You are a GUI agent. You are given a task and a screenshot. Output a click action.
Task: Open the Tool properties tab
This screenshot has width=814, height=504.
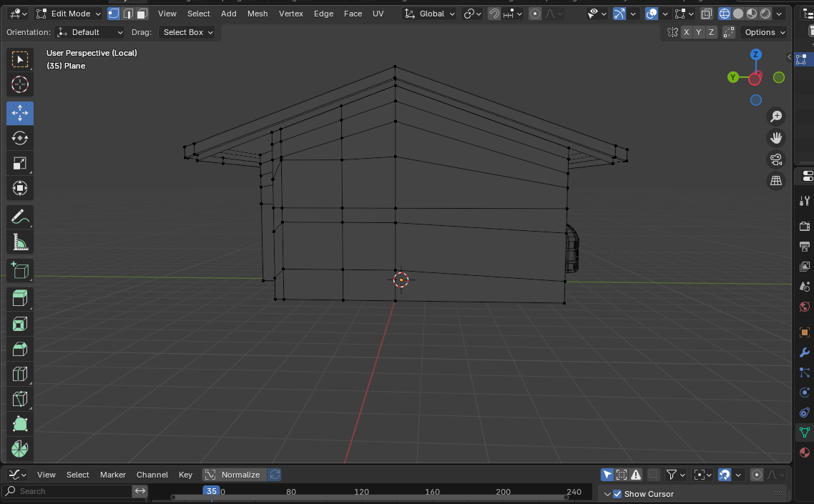[x=805, y=200]
